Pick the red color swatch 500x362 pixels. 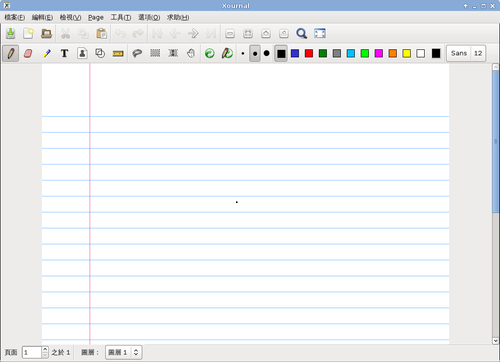pos(309,53)
